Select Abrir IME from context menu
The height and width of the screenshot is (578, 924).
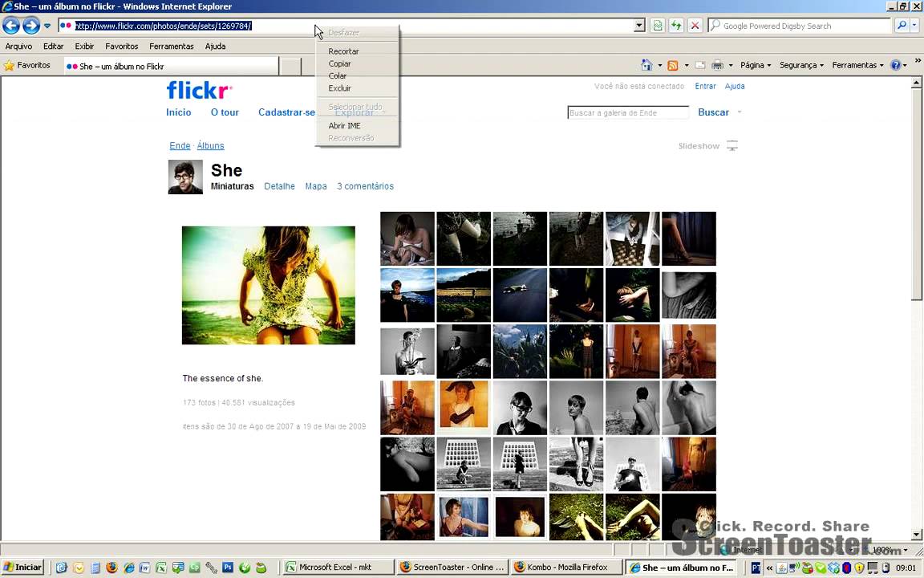pos(358,125)
